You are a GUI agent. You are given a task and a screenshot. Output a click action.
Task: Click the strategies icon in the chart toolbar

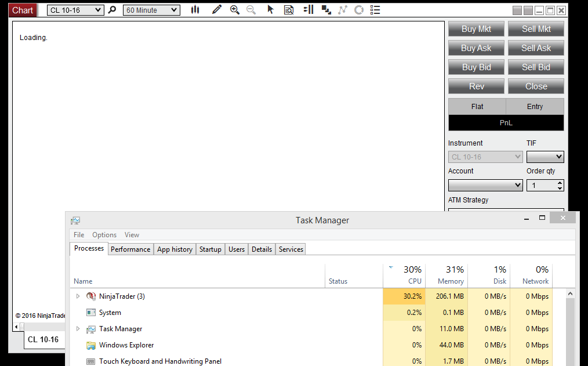(342, 10)
